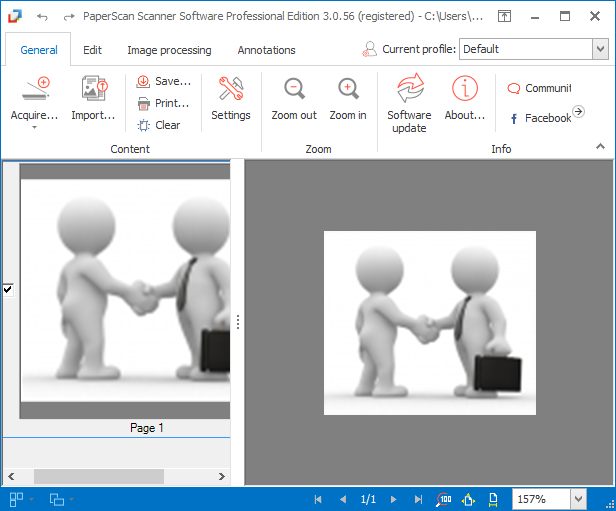The height and width of the screenshot is (511, 616).
Task: Expand the Info group overflow arrow
Action: coord(578,112)
